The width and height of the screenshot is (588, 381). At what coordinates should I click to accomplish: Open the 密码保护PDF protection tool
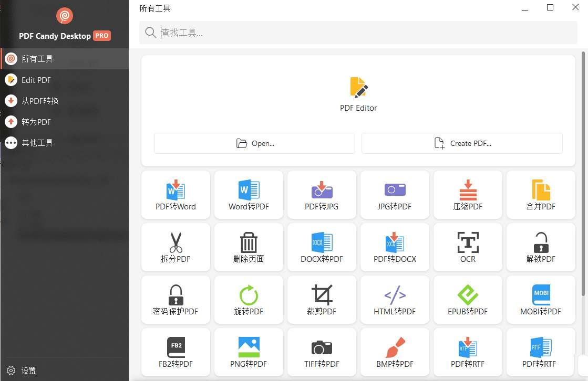coord(176,299)
